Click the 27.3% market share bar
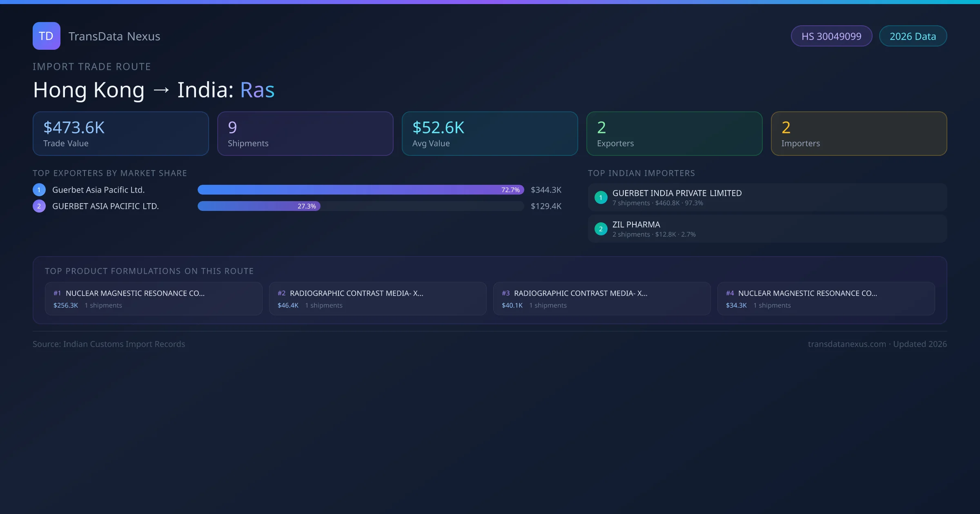This screenshot has height=514, width=980. [x=259, y=206]
